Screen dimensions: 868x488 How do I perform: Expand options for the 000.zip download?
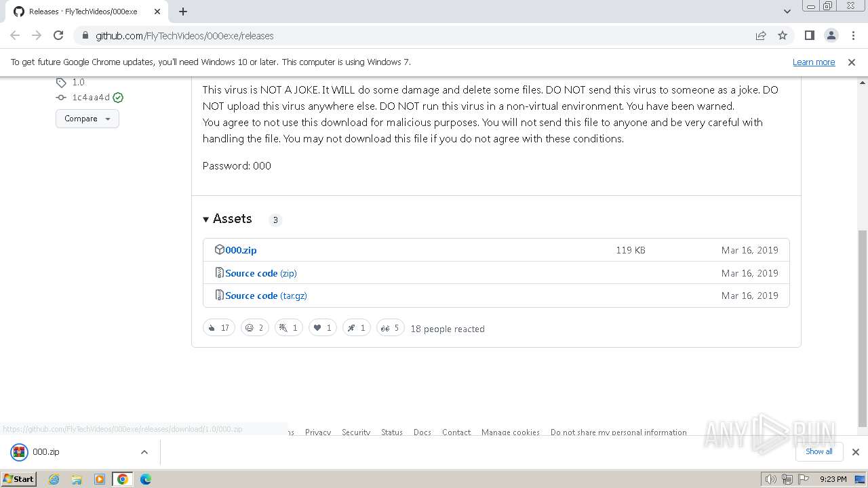pyautogui.click(x=144, y=452)
